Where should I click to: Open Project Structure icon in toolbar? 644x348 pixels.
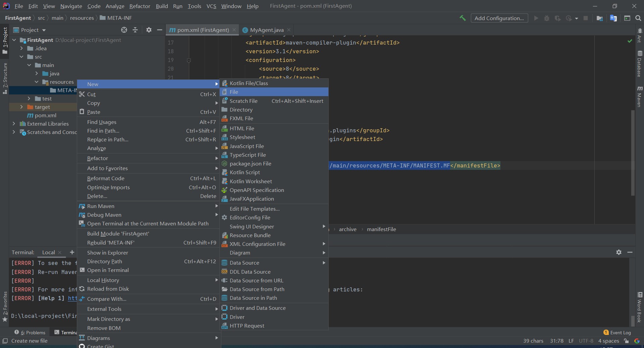[600, 18]
